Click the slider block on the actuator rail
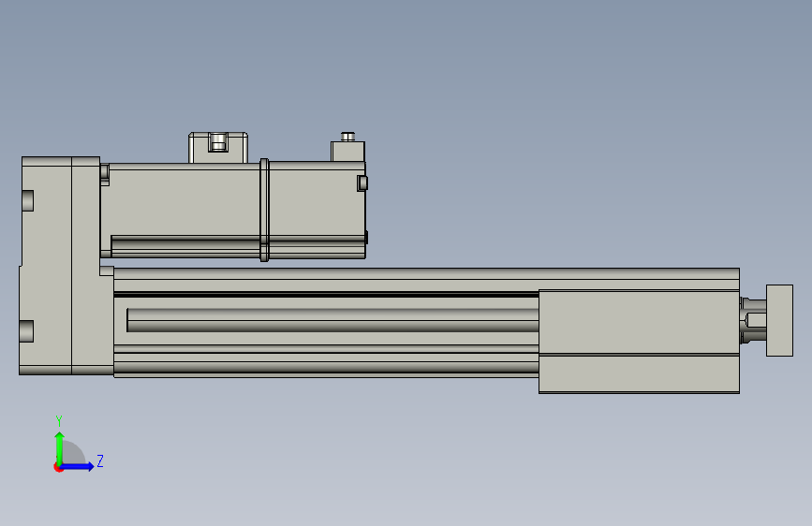The height and width of the screenshot is (526, 812). click(x=639, y=342)
